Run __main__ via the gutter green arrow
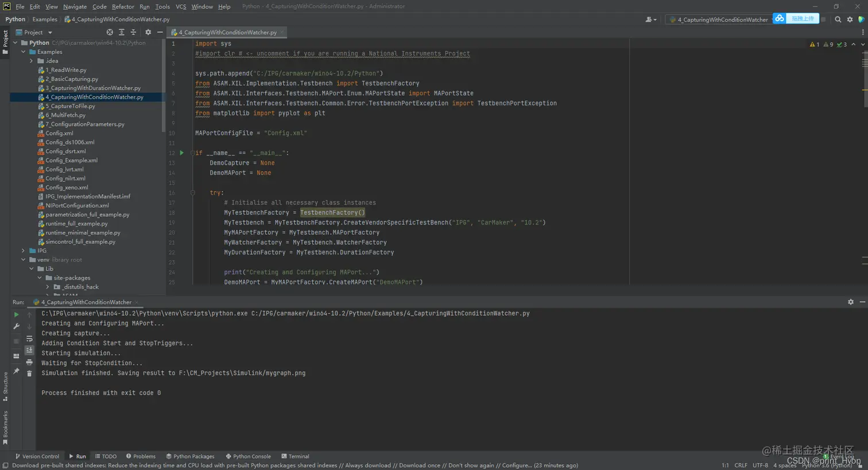 coord(181,153)
